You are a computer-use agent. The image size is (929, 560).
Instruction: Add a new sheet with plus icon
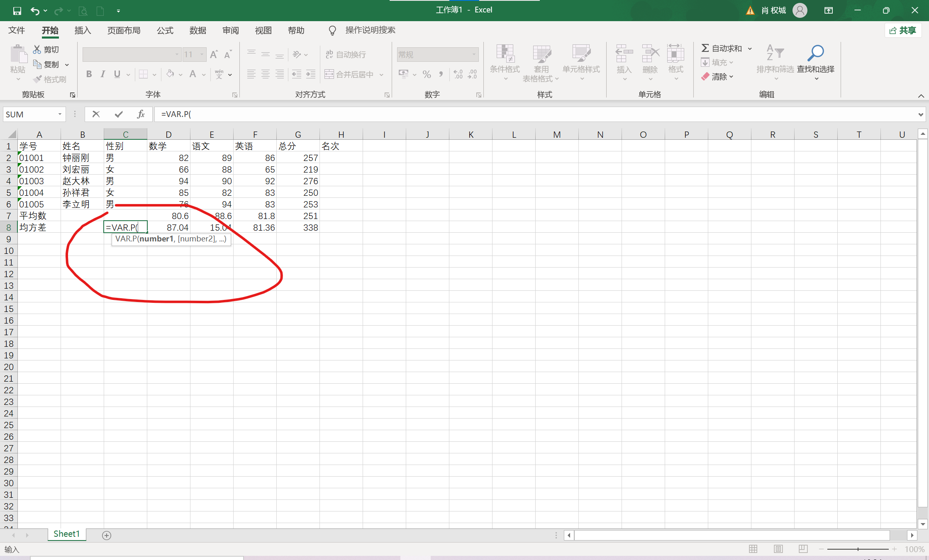(107, 535)
